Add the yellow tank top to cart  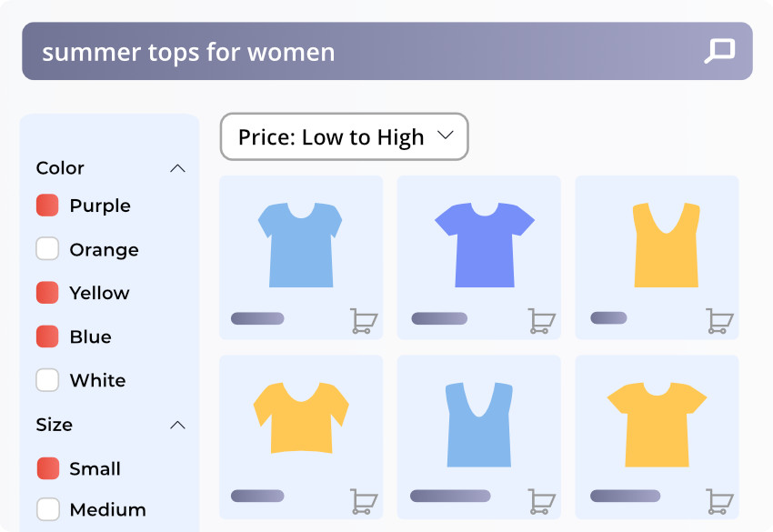tap(719, 321)
